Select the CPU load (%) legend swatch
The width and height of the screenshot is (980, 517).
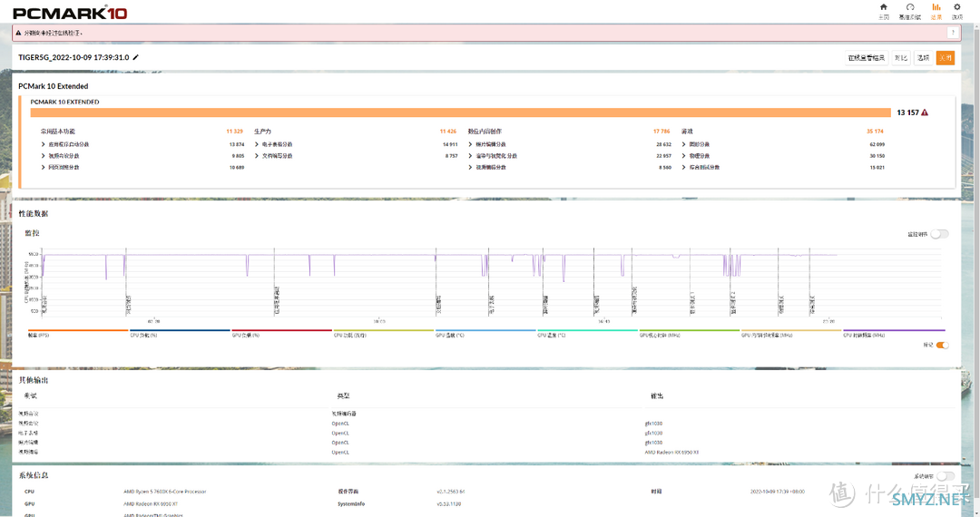click(180, 330)
